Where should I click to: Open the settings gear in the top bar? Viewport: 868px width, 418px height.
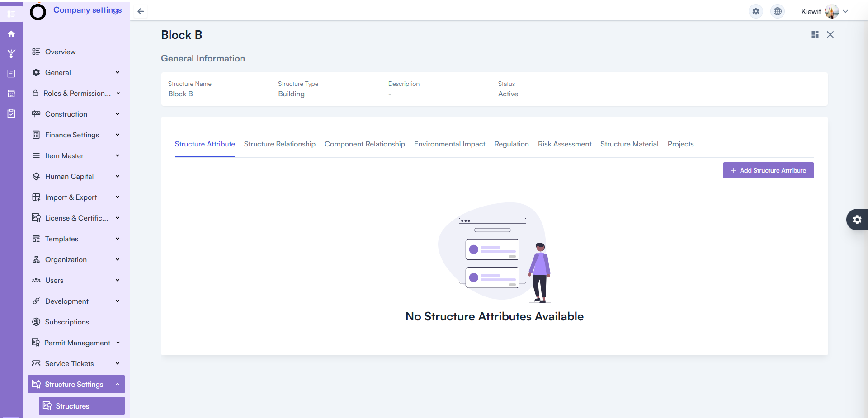[x=755, y=11]
